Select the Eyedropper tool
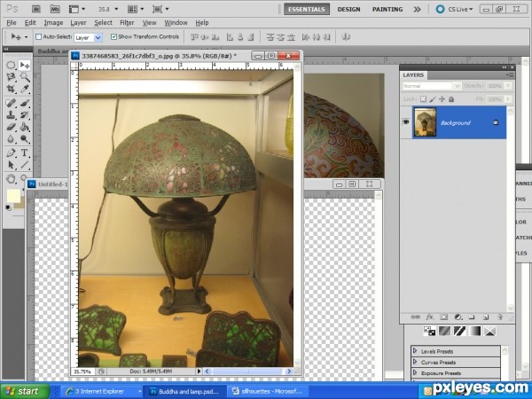This screenshot has height=399, width=532. click(x=25, y=89)
